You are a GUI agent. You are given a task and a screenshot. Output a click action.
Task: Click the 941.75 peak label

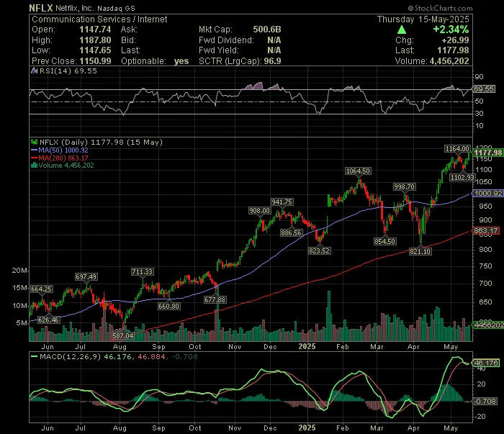(x=282, y=202)
